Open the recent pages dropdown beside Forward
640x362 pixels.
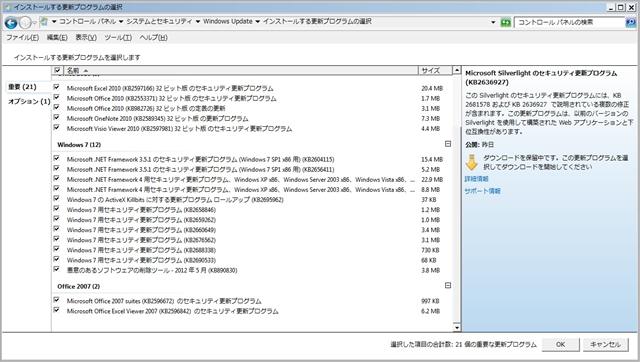pos(35,23)
